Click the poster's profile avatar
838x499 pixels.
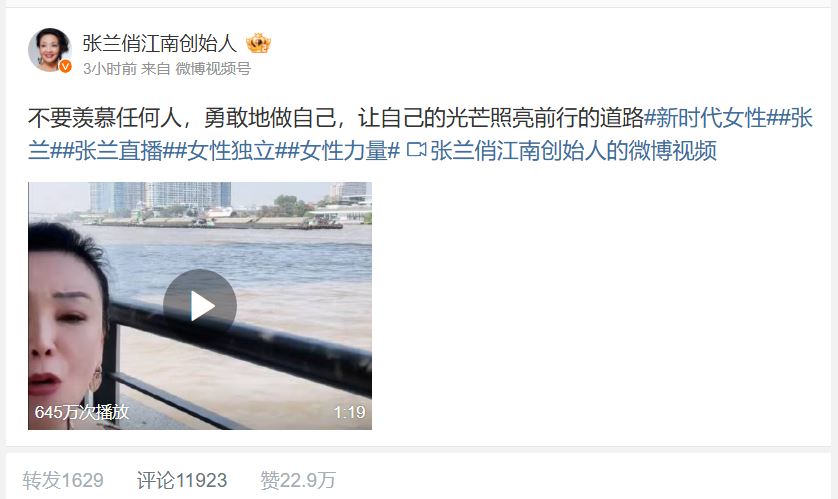[49, 49]
